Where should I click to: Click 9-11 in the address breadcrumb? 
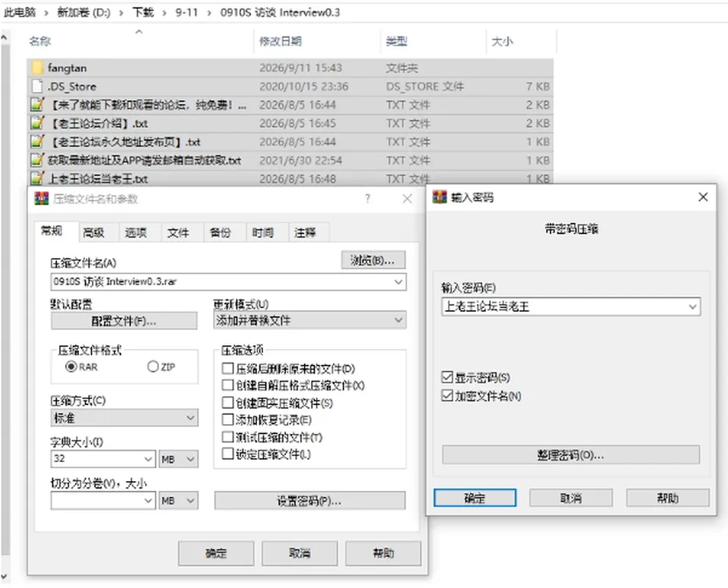(x=187, y=13)
